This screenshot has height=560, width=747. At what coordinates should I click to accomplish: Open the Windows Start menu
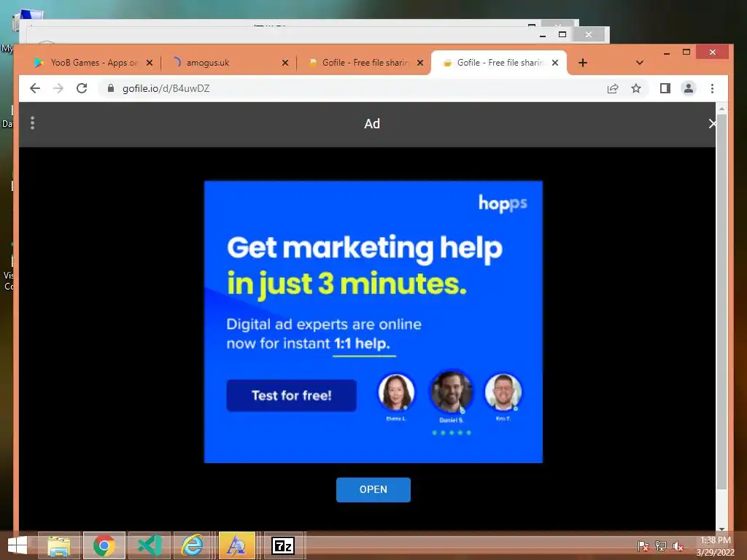(18, 545)
